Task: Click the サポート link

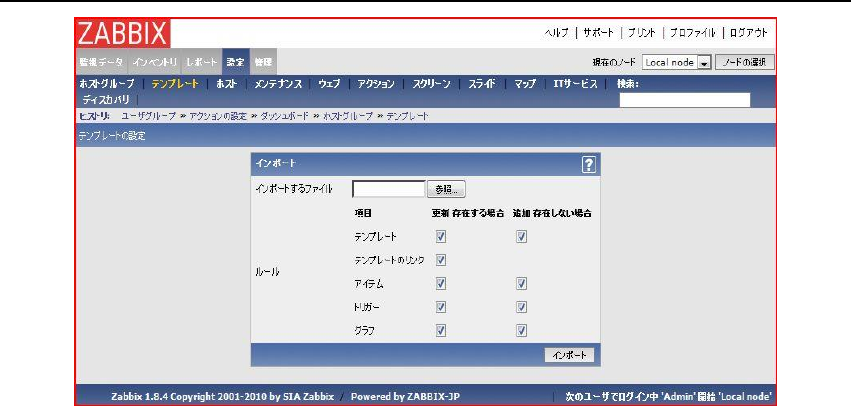Action: point(598,33)
